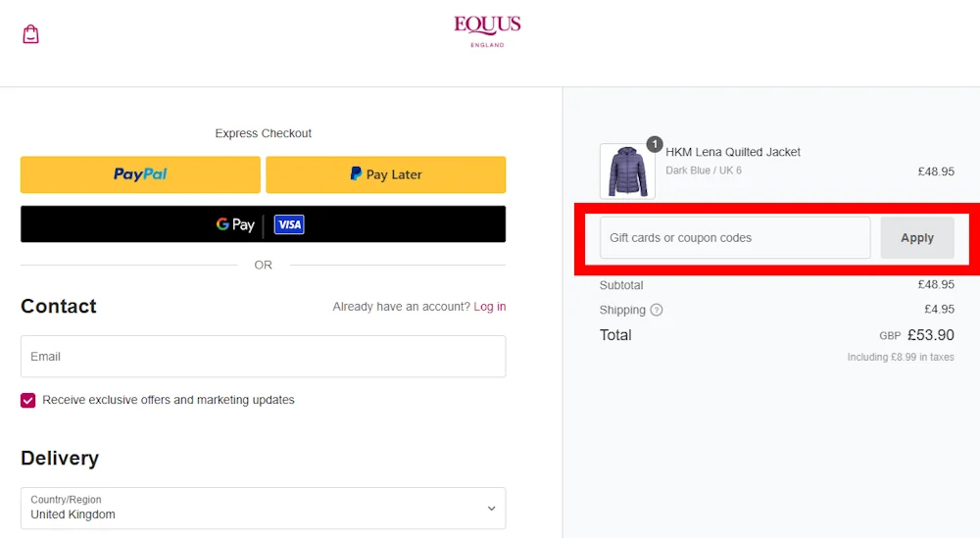Choose the PayPal Pay Later button

click(x=385, y=174)
